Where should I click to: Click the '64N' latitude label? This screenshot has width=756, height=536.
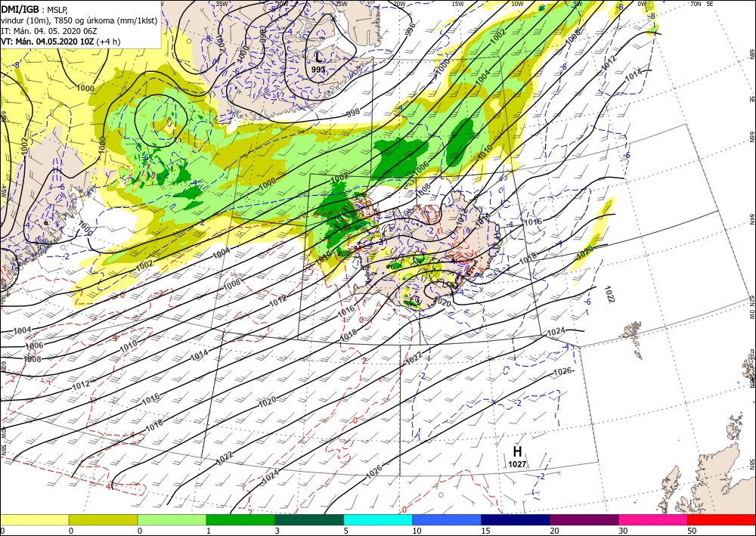(x=752, y=219)
